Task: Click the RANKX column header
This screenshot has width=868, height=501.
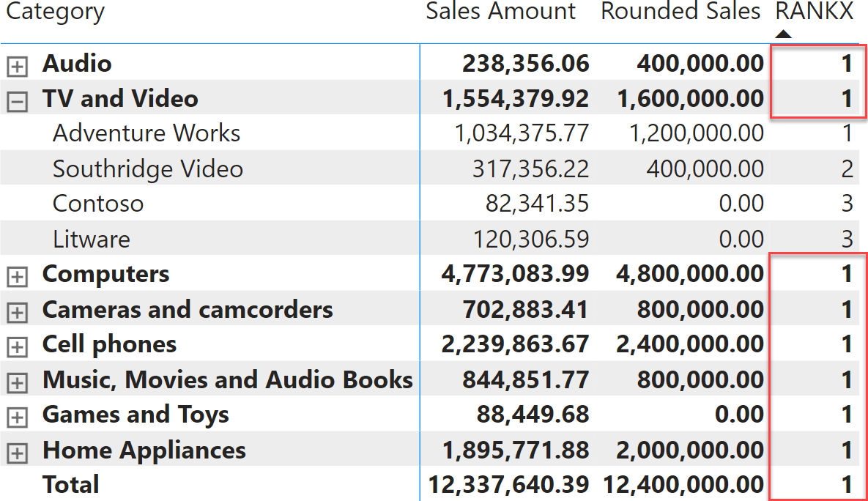Action: coord(815,11)
